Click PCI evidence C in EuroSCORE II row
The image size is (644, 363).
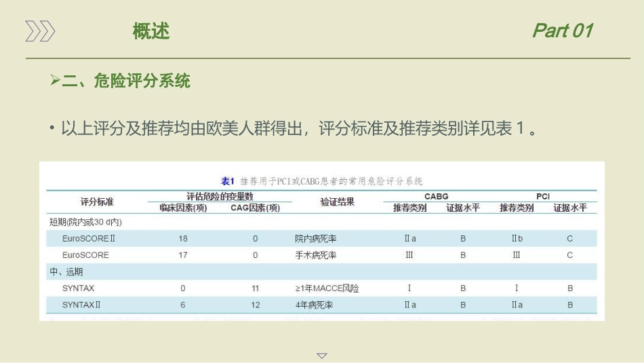(569, 238)
